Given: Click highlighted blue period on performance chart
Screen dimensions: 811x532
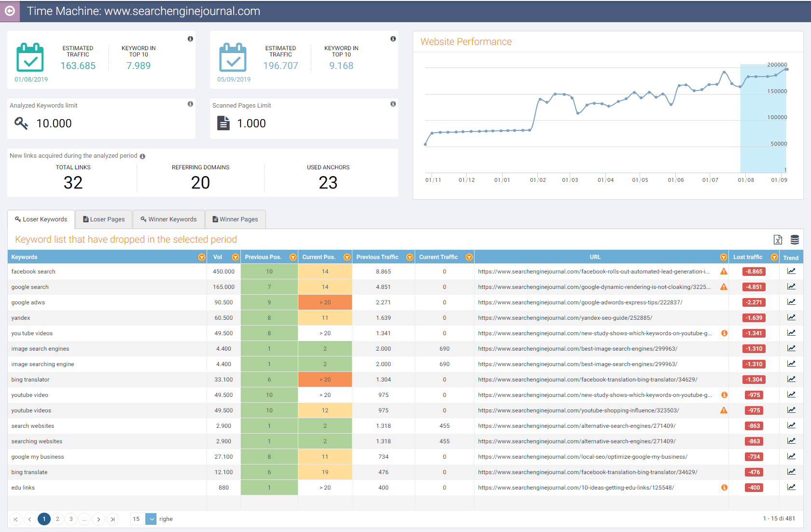Looking at the screenshot, I should click(763, 118).
